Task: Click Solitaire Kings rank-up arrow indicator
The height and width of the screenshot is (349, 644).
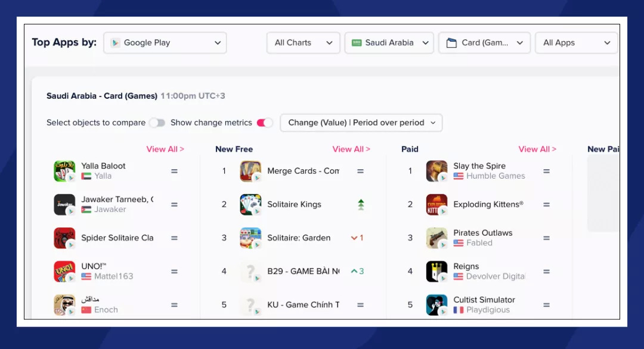Action: pyautogui.click(x=361, y=204)
